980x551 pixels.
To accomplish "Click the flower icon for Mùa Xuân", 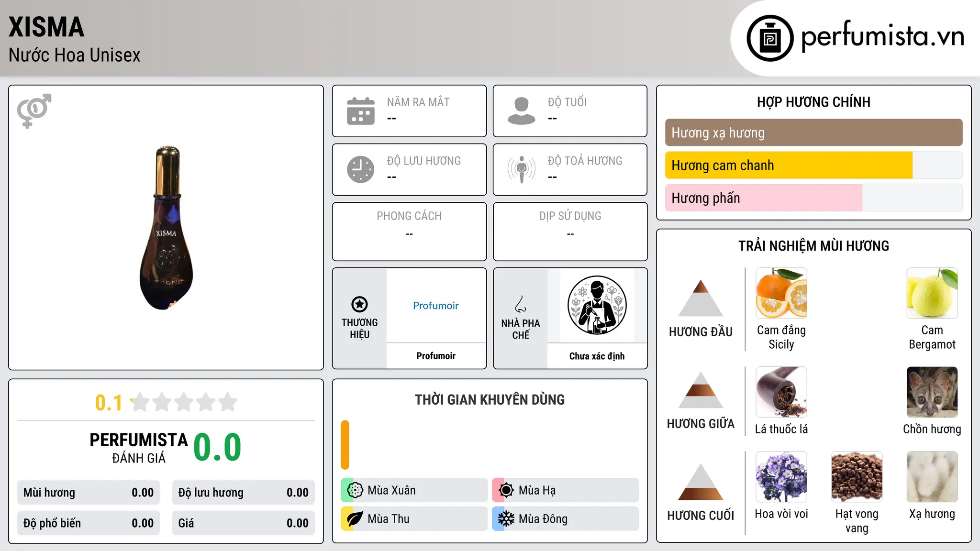I will (x=355, y=490).
